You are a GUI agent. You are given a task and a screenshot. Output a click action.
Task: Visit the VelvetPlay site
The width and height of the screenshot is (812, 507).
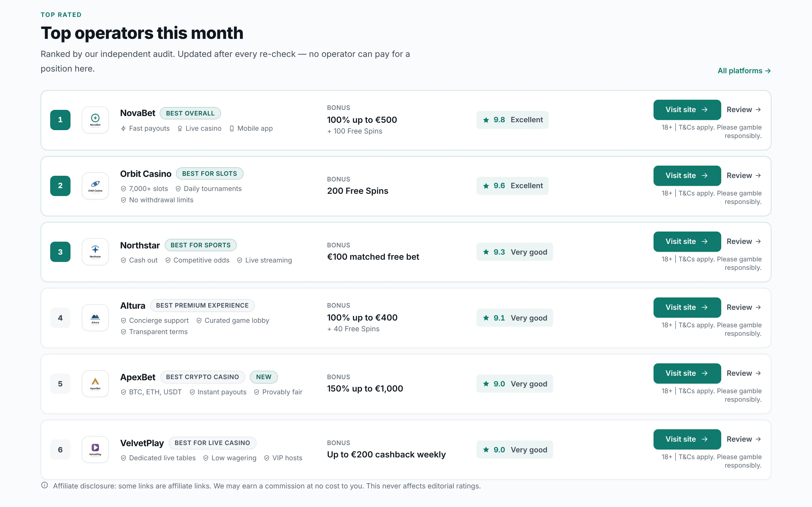687,439
